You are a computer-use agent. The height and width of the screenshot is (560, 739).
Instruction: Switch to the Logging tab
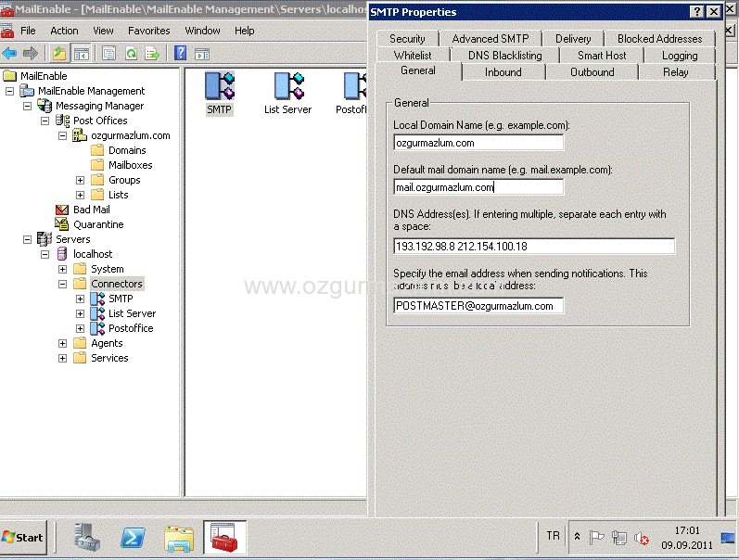pos(680,55)
